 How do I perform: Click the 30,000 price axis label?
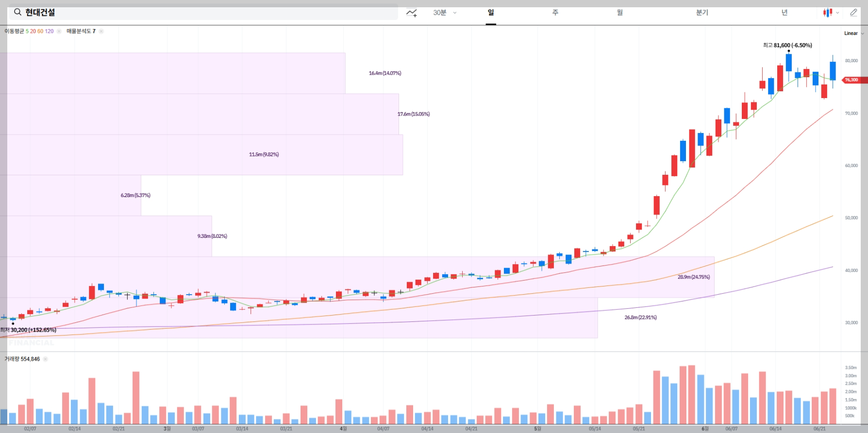851,323
